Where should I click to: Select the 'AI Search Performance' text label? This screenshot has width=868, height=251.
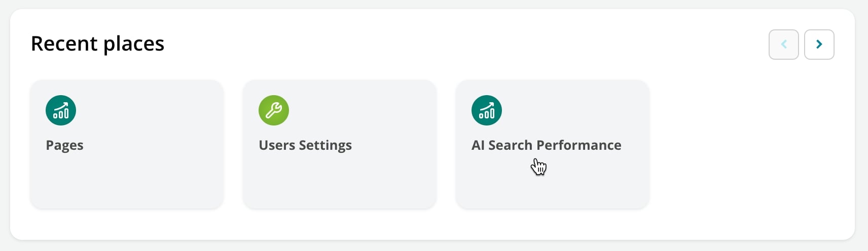547,145
